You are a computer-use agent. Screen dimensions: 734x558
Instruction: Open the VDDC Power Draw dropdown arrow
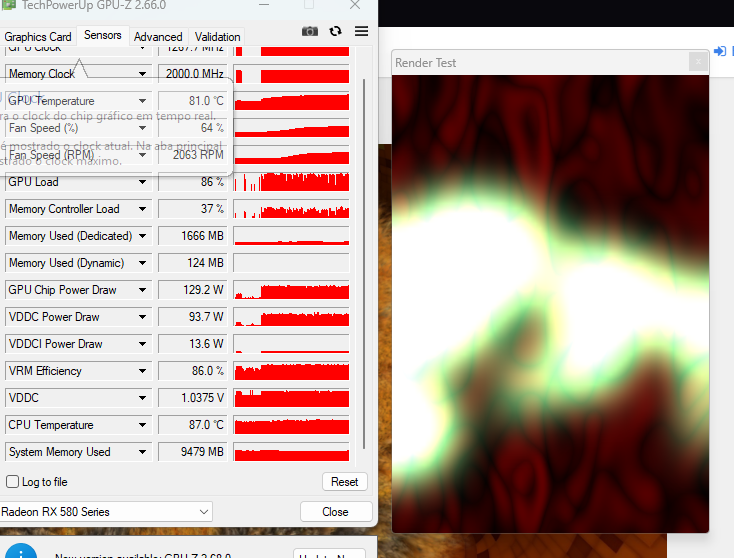tap(142, 317)
